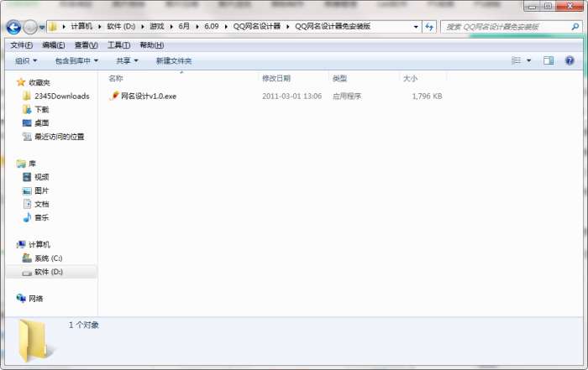The image size is (588, 370).
Task: Select 6月 in the address breadcrumb
Action: [x=184, y=26]
